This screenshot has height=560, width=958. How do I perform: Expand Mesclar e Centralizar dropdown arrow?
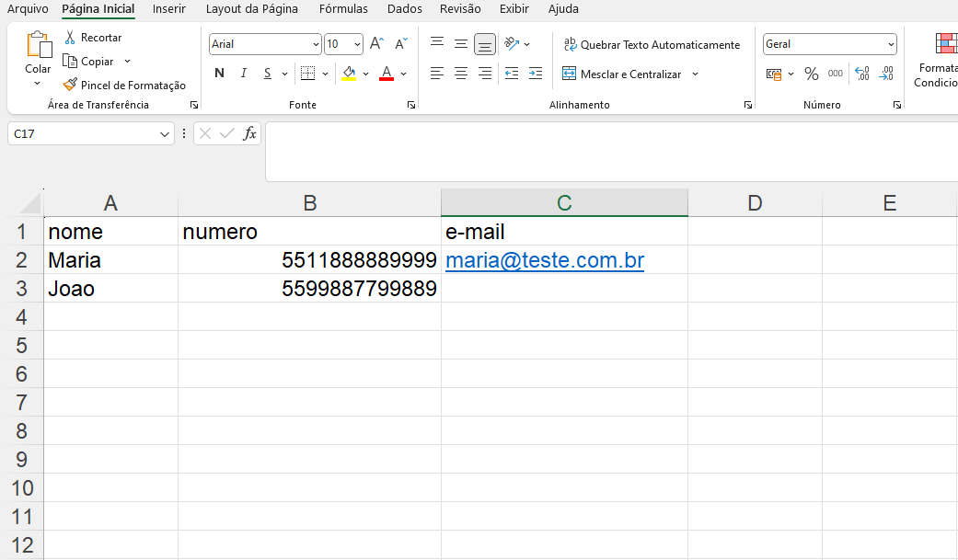tap(696, 74)
